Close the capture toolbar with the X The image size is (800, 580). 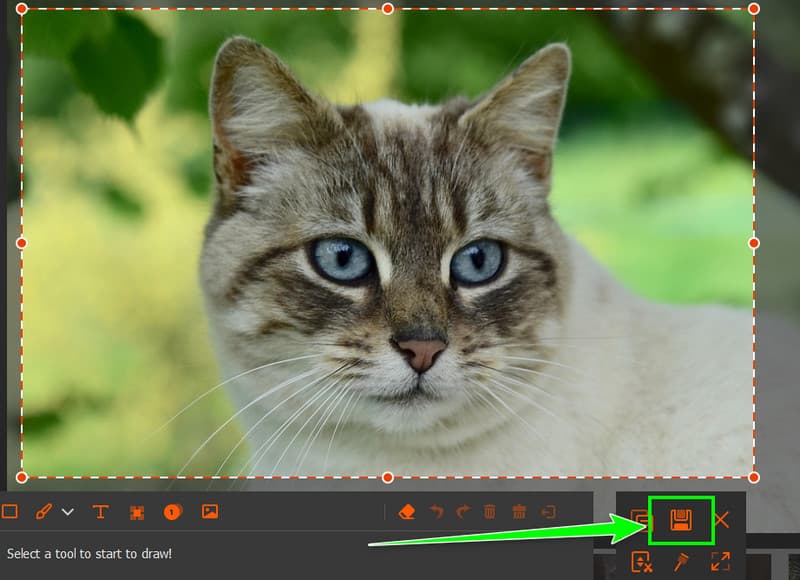tap(721, 520)
